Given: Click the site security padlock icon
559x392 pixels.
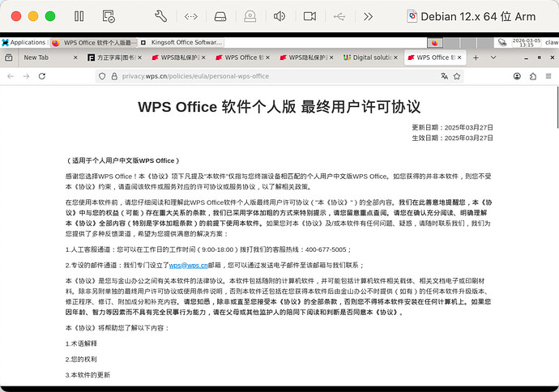Looking at the screenshot, I should click(x=114, y=76).
